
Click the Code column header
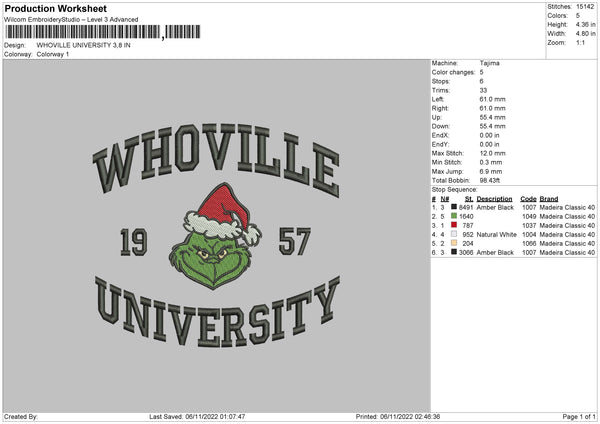(528, 199)
